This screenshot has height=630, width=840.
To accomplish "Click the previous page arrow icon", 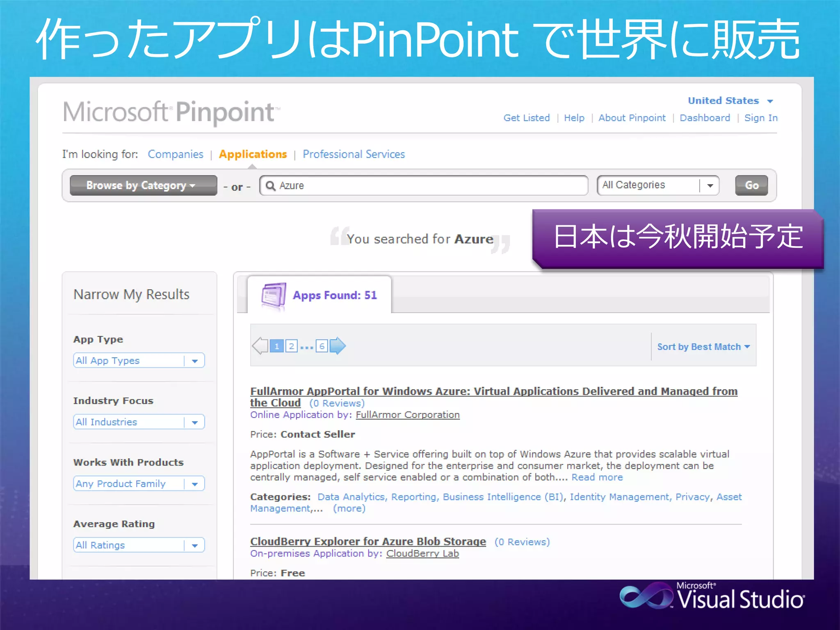I will 260,346.
